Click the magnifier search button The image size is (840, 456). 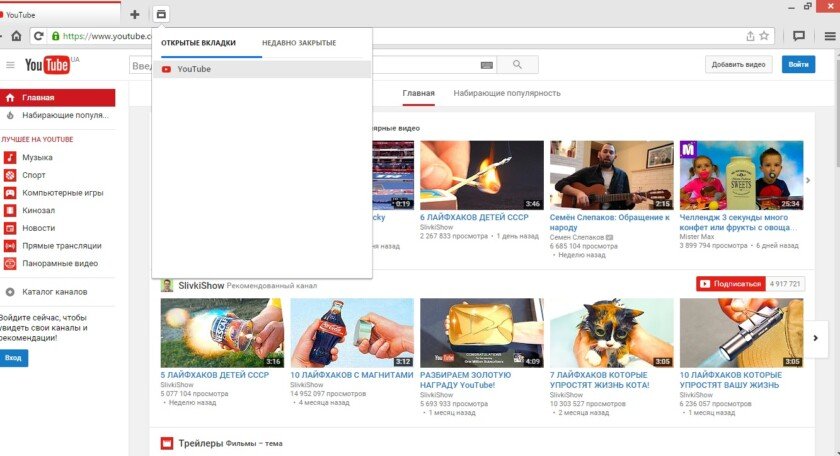click(x=518, y=65)
